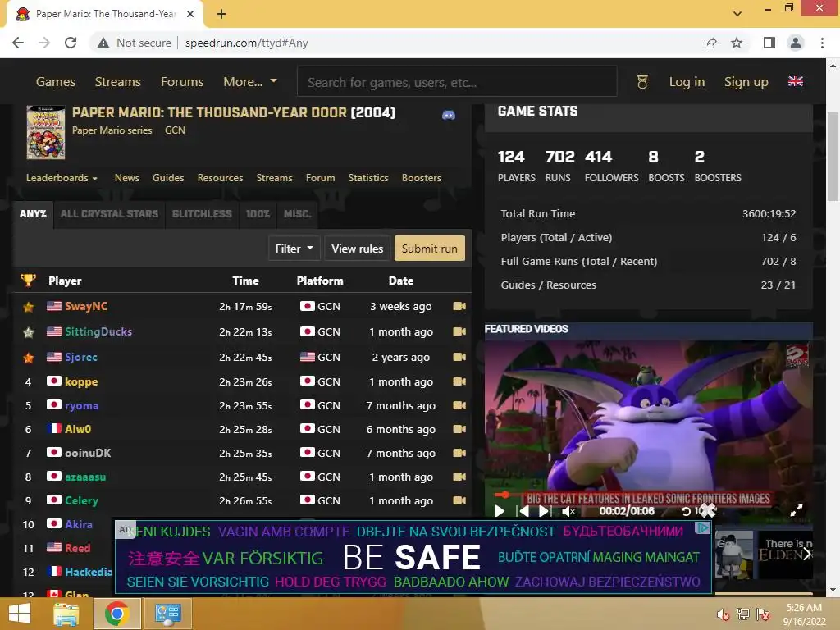Click the bronze third-place trophy beside Sjorec
Viewport: 840px width, 630px height.
(x=29, y=358)
